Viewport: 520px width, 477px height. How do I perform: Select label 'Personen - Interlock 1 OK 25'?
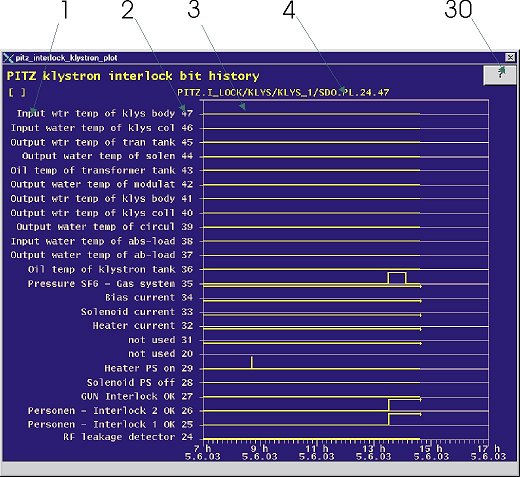click(110, 425)
